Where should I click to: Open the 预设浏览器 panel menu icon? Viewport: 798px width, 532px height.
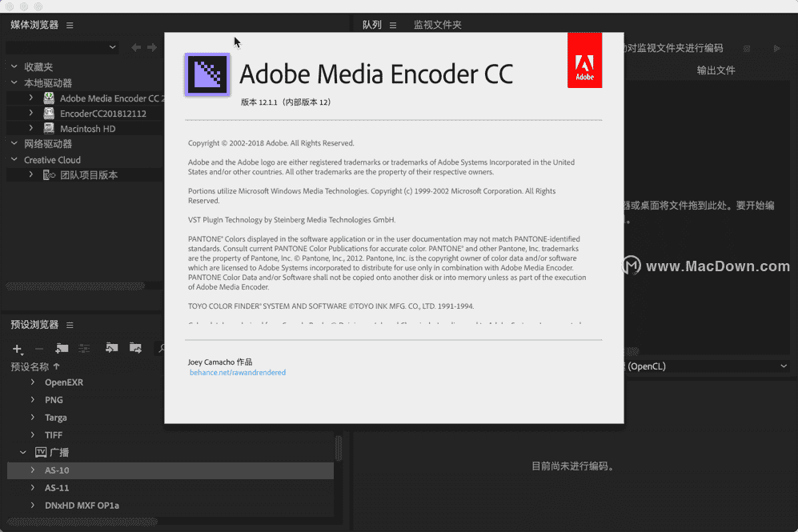(70, 325)
